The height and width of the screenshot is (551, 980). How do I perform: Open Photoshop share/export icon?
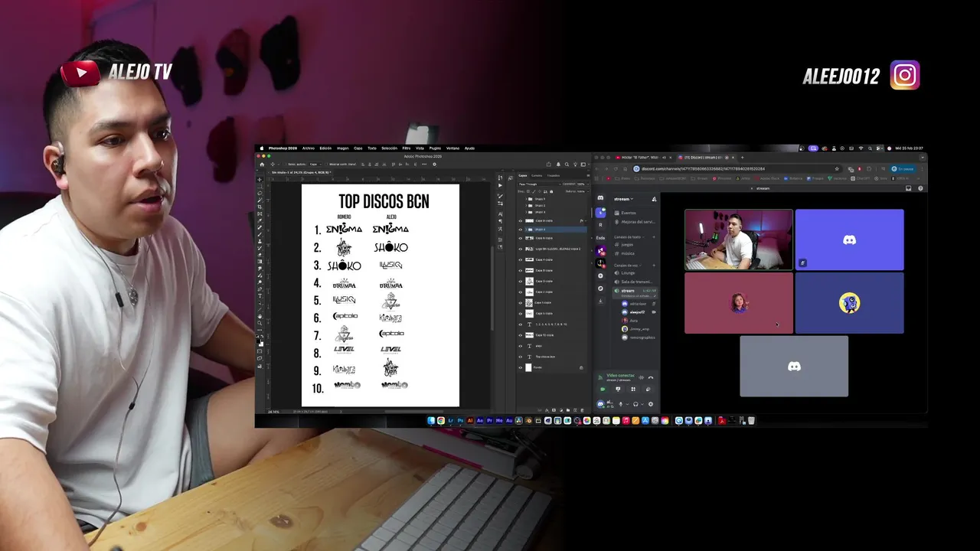pyautogui.click(x=549, y=164)
